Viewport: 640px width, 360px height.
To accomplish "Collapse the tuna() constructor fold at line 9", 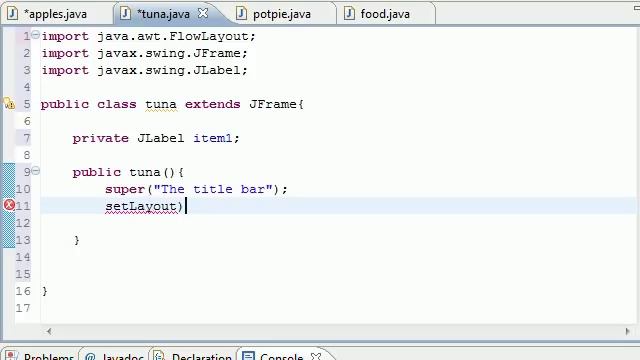I will tap(36, 171).
